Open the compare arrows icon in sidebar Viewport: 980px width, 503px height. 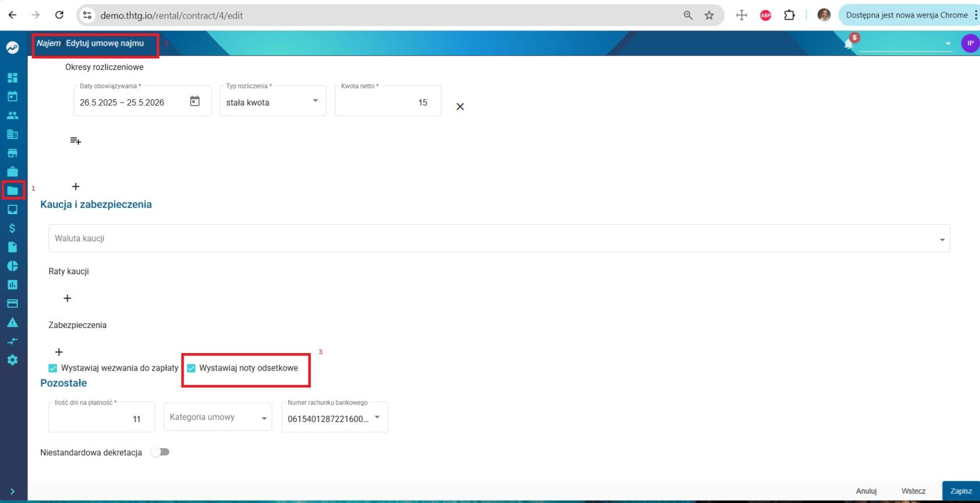click(x=12, y=341)
